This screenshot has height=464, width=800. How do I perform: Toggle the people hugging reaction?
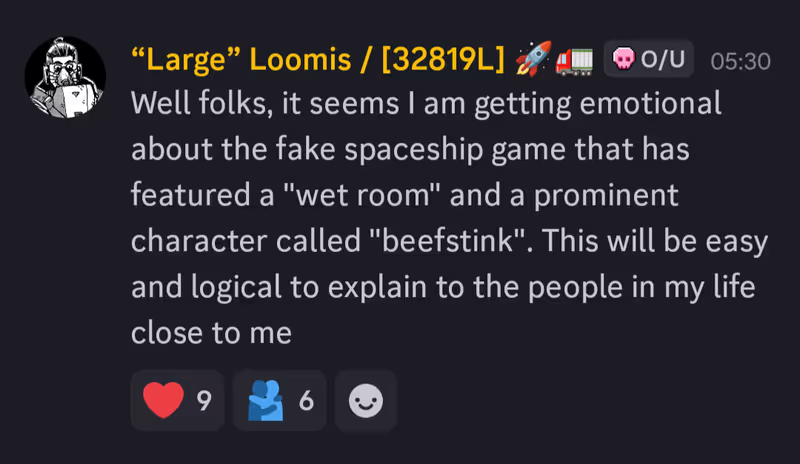click(x=279, y=401)
